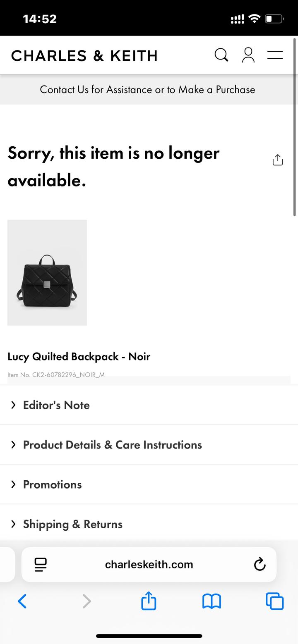Open Safari page settings reader icon
The image size is (298, 644).
[41, 564]
